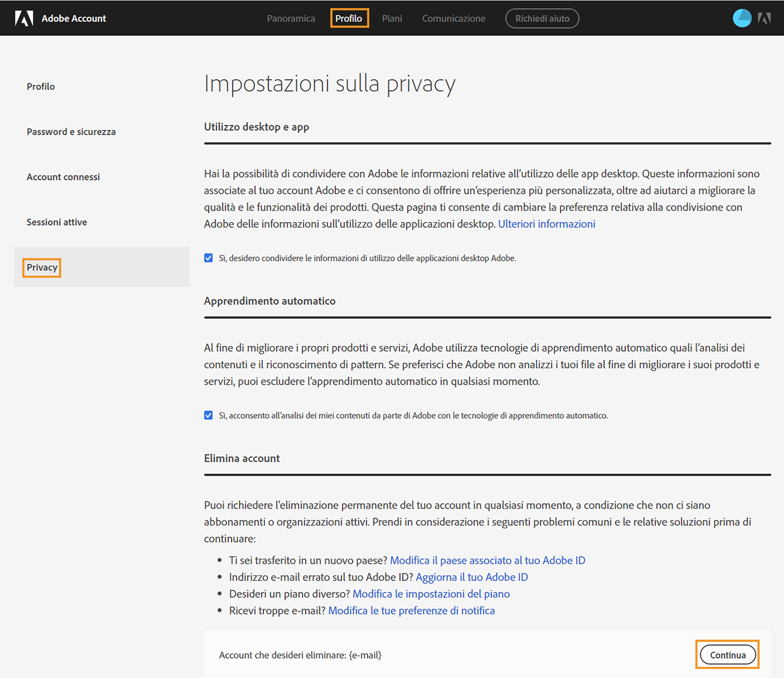Open the Ulteriori informazioni link
This screenshot has height=678, width=784.
[547, 224]
